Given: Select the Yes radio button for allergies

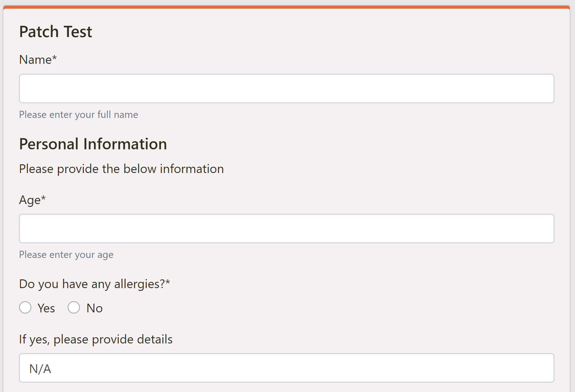Looking at the screenshot, I should [x=26, y=308].
